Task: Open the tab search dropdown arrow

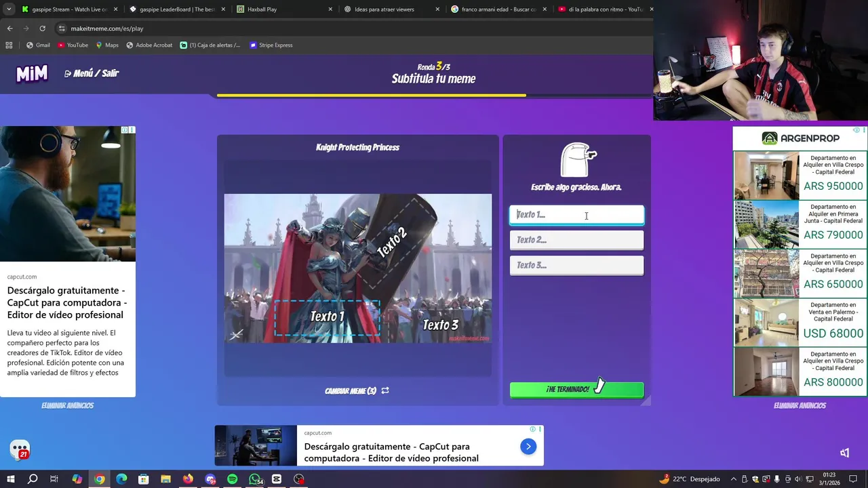Action: click(x=8, y=9)
